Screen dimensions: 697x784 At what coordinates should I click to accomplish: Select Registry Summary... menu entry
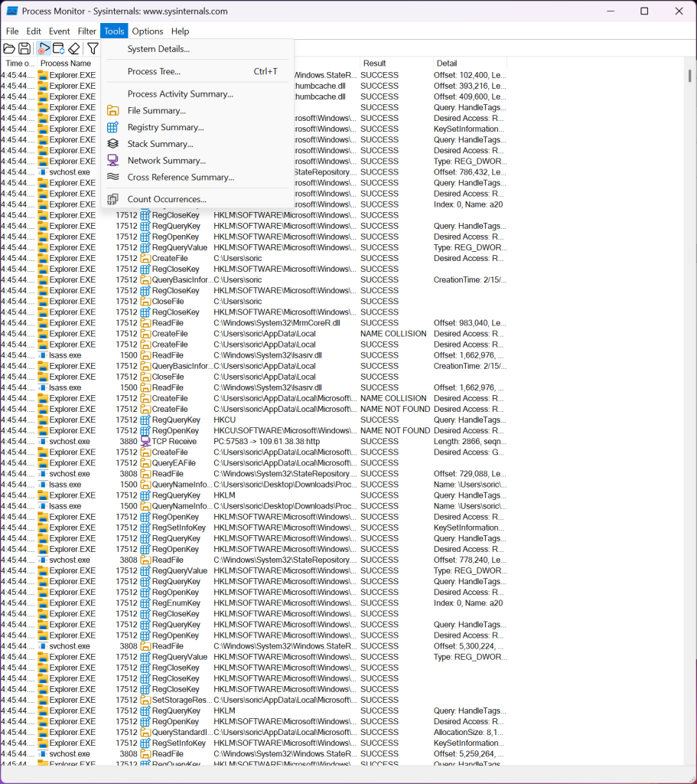pos(198,127)
